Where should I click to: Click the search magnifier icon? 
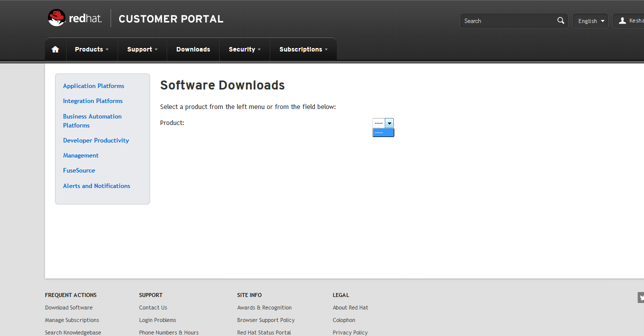tap(561, 20)
